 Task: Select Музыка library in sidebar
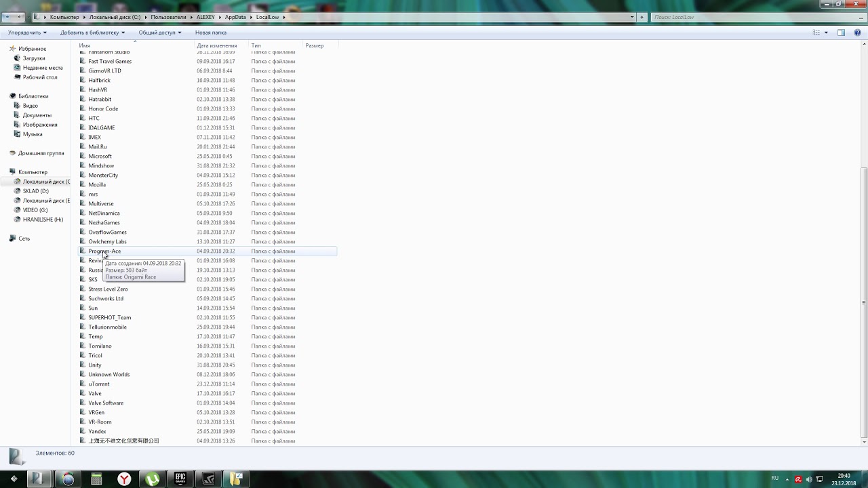pyautogui.click(x=33, y=134)
